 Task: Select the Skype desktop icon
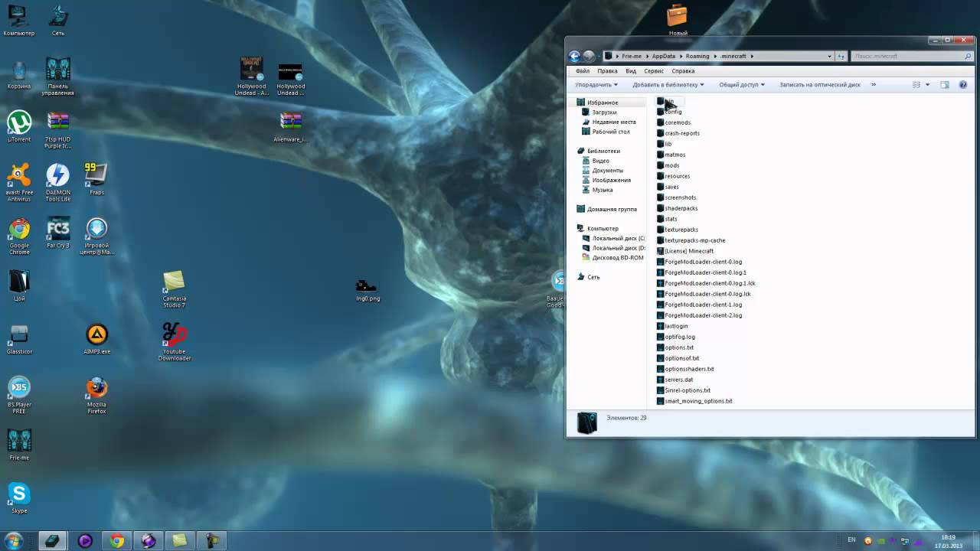pos(19,497)
